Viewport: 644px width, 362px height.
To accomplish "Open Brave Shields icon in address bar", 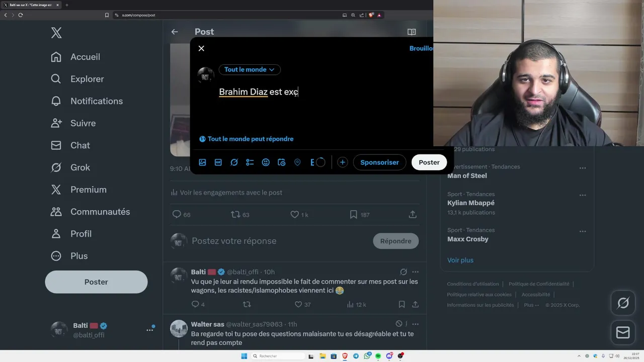I will pyautogui.click(x=371, y=15).
